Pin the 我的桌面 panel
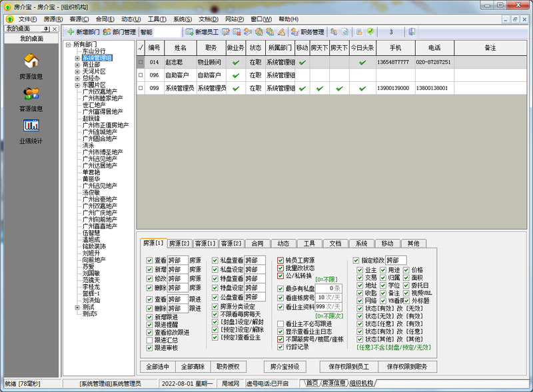Screen dimensions: 533x392 point(47,29)
